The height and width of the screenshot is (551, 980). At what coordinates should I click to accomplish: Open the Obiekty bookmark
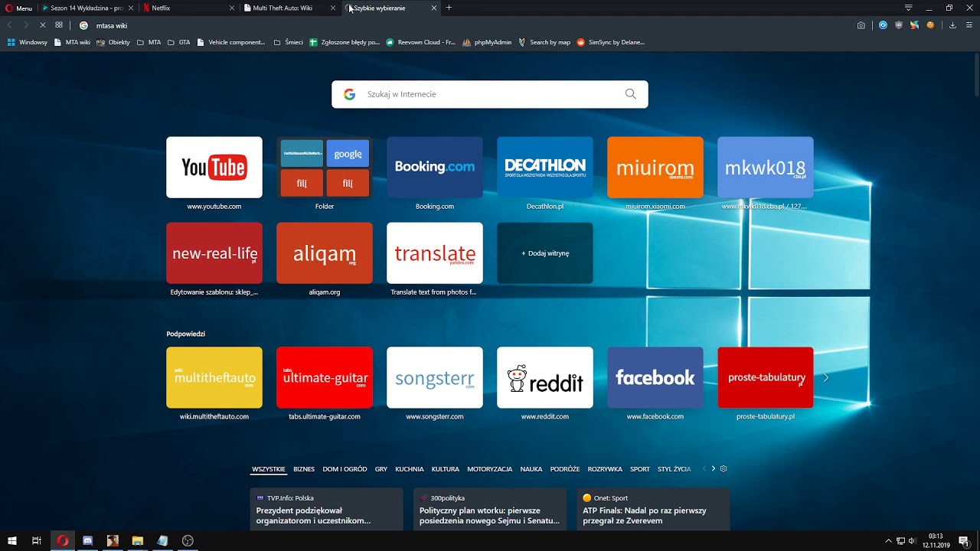pos(113,42)
